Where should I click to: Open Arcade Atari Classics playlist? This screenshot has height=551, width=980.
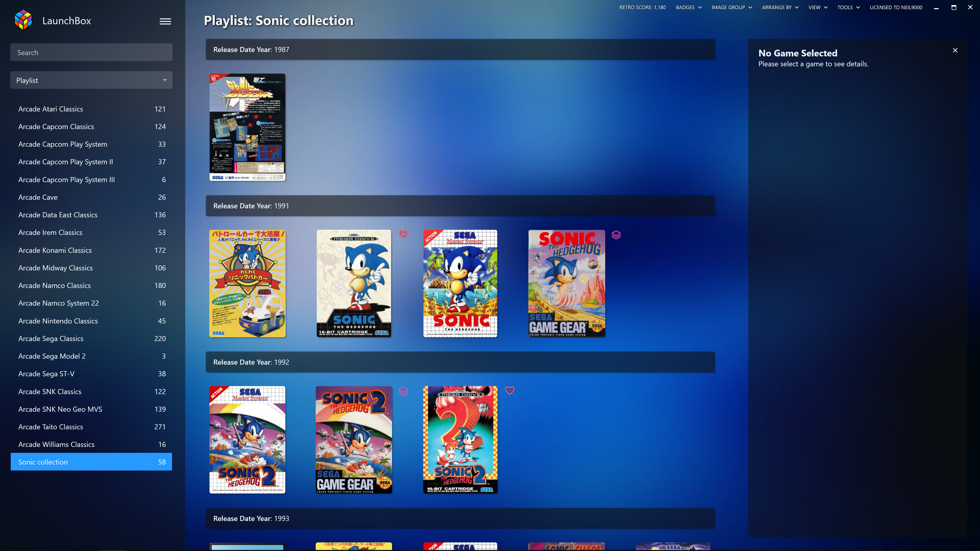pyautogui.click(x=91, y=109)
